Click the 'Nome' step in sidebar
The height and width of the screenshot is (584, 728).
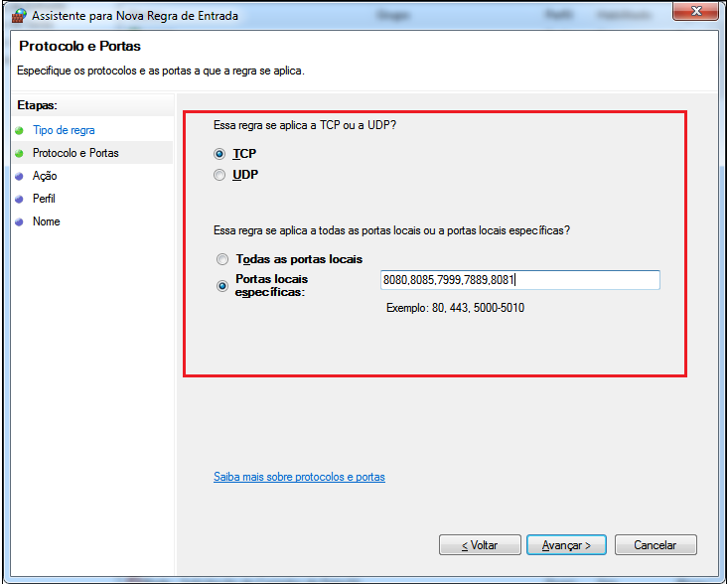46,221
